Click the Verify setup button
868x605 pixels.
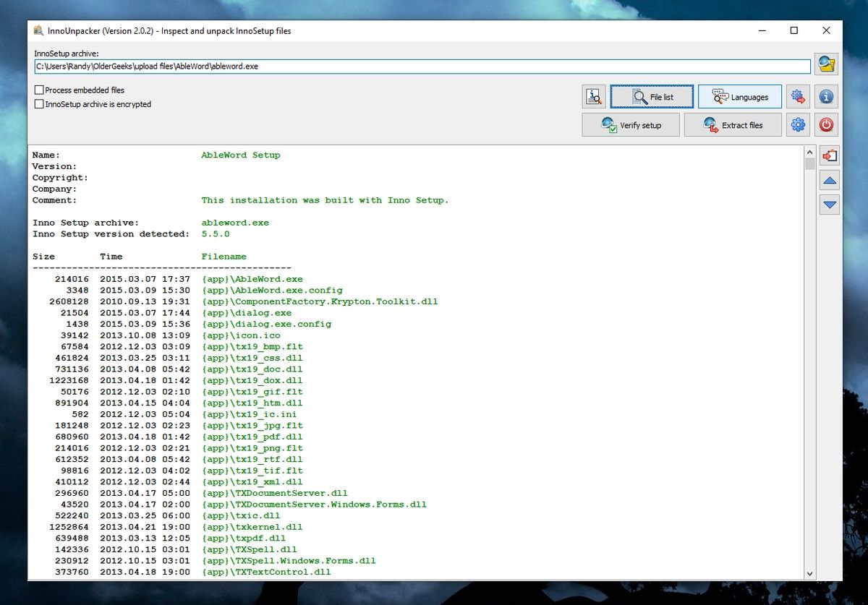tap(631, 125)
